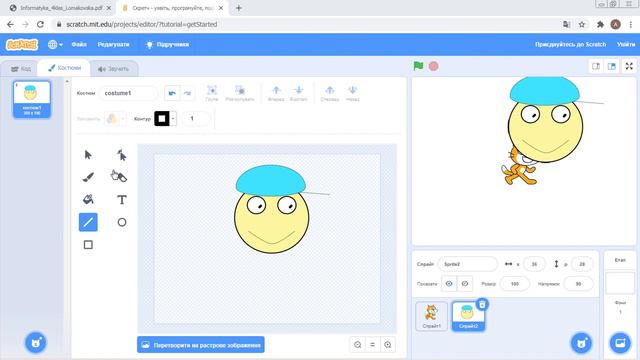Click the green flag to run
Image resolution: width=640 pixels, height=360 pixels.
[418, 66]
